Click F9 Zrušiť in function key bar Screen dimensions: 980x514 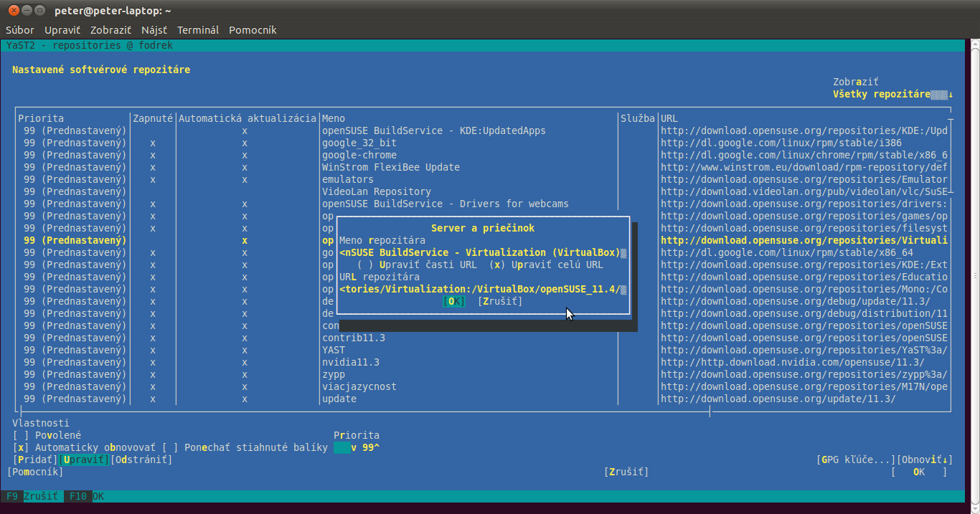pyautogui.click(x=32, y=496)
